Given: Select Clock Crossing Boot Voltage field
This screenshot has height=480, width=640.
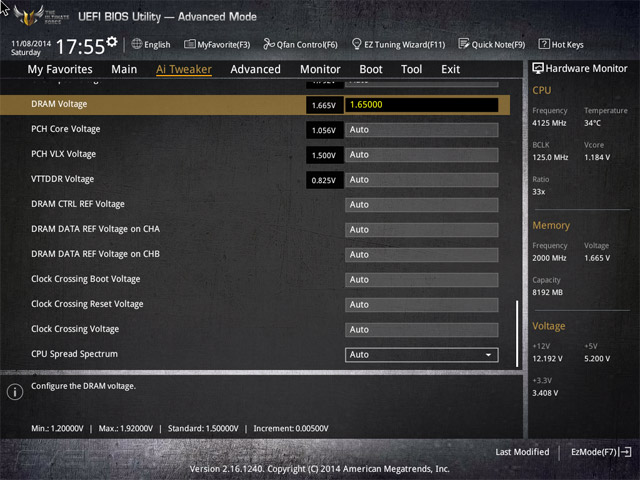Looking at the screenshot, I should 422,280.
